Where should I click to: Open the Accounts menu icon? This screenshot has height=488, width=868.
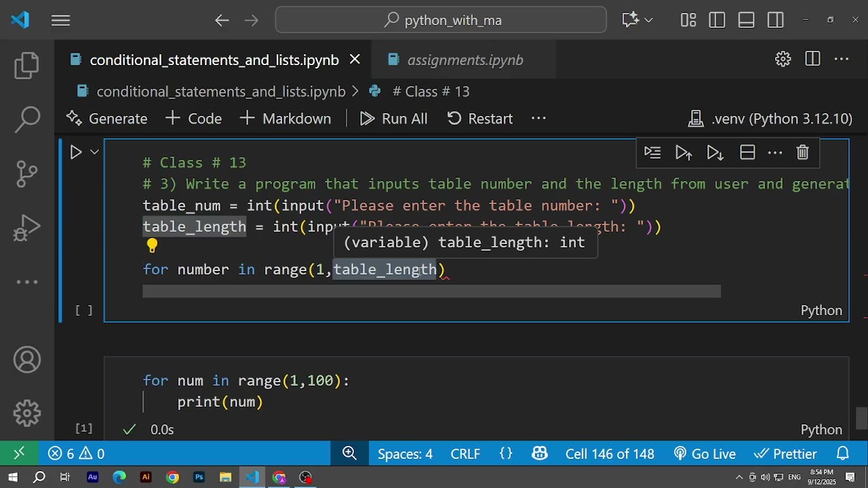tap(27, 359)
